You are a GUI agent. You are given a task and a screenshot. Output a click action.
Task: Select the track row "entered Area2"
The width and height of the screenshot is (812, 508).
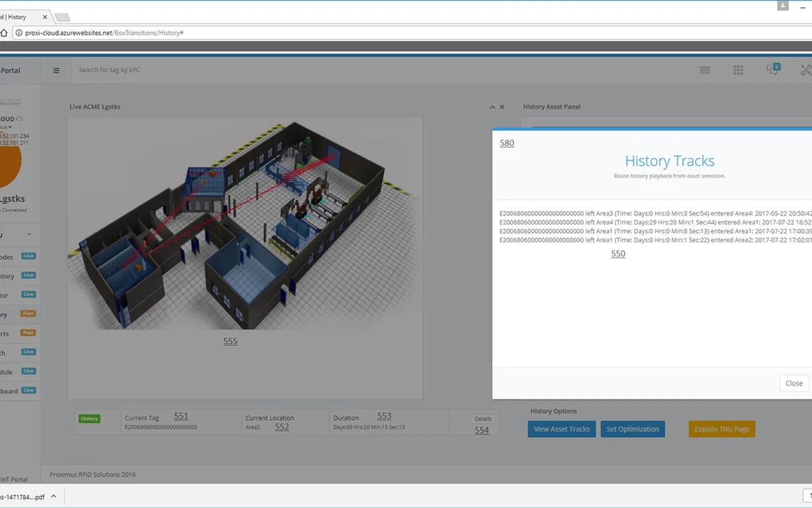[x=656, y=240]
